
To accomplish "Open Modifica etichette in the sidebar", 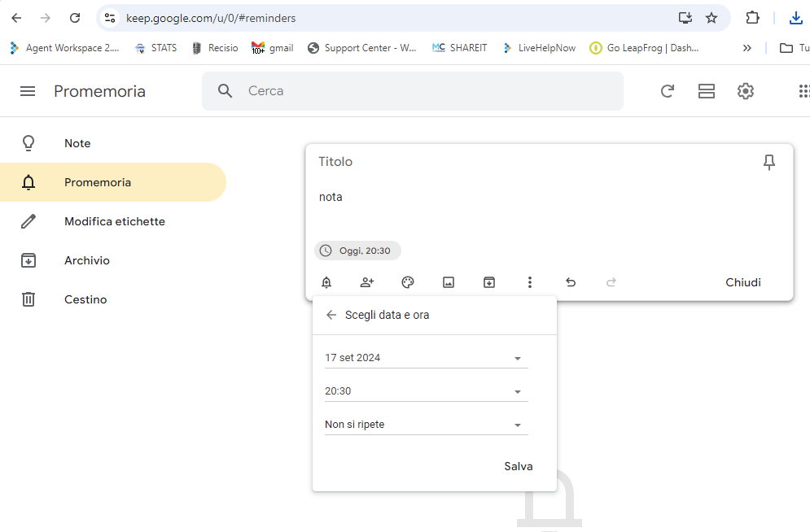I will pyautogui.click(x=112, y=221).
